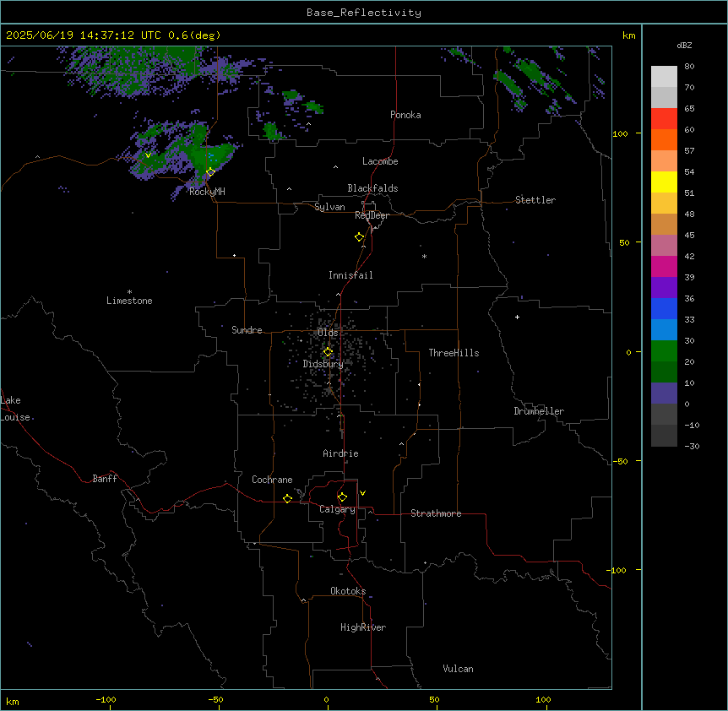Click the Cochrane town label
This screenshot has height=711, width=728.
pyautogui.click(x=272, y=480)
